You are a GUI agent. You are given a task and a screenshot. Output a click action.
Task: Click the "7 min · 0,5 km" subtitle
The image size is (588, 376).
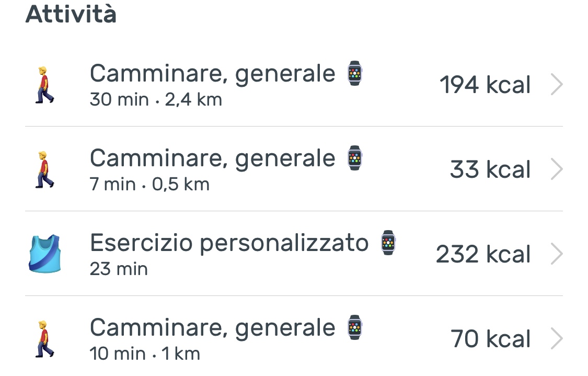coord(149,184)
